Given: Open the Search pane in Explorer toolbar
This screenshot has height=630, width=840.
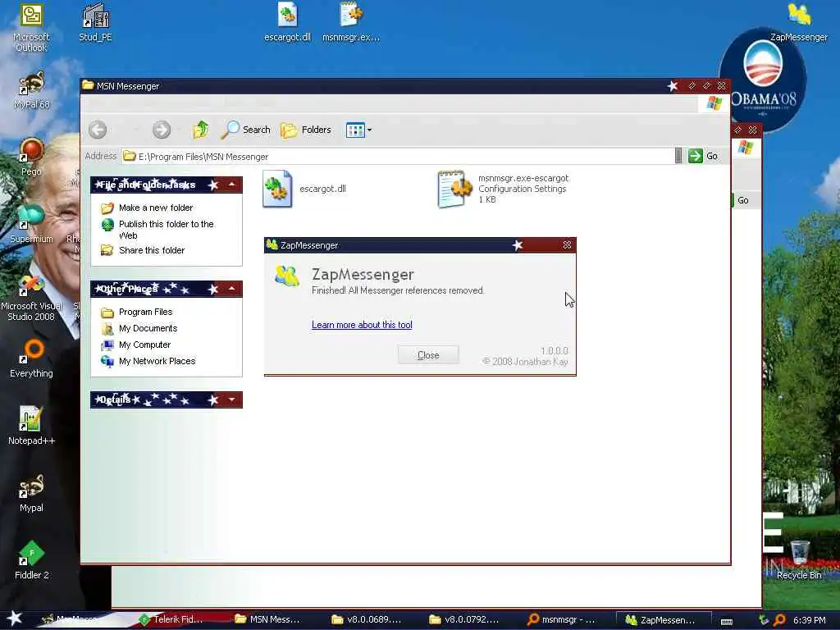Looking at the screenshot, I should [247, 130].
